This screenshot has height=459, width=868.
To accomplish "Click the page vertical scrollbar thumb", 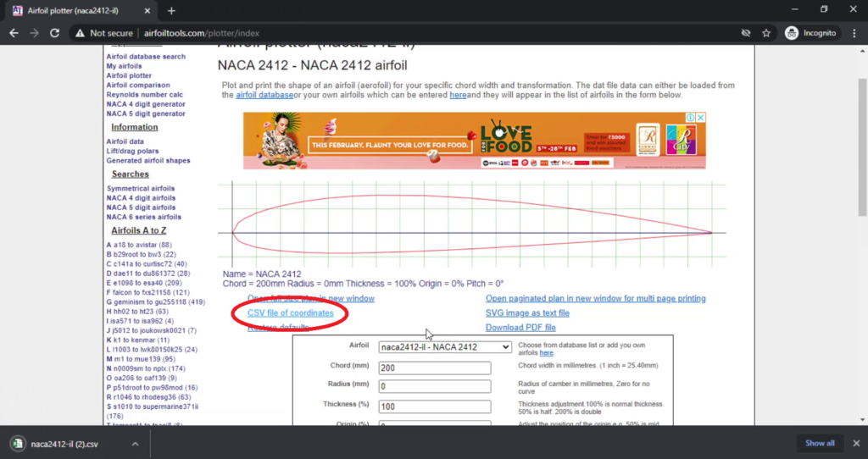I will pos(862,147).
